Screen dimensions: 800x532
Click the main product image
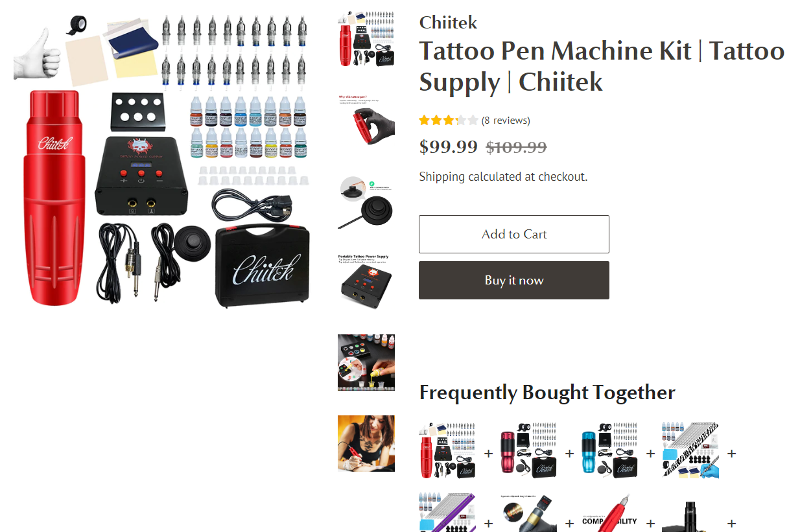click(x=162, y=159)
